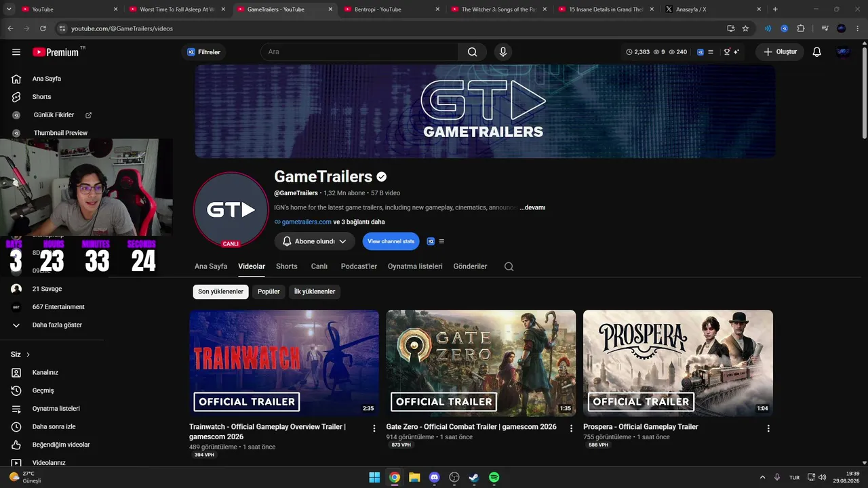Click the GameTrailers channel avatar

point(231,209)
